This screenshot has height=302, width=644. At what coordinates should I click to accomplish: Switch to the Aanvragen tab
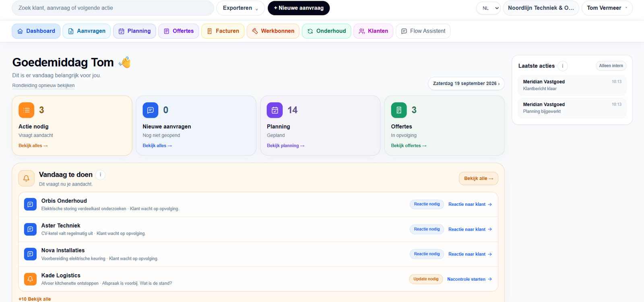click(87, 31)
